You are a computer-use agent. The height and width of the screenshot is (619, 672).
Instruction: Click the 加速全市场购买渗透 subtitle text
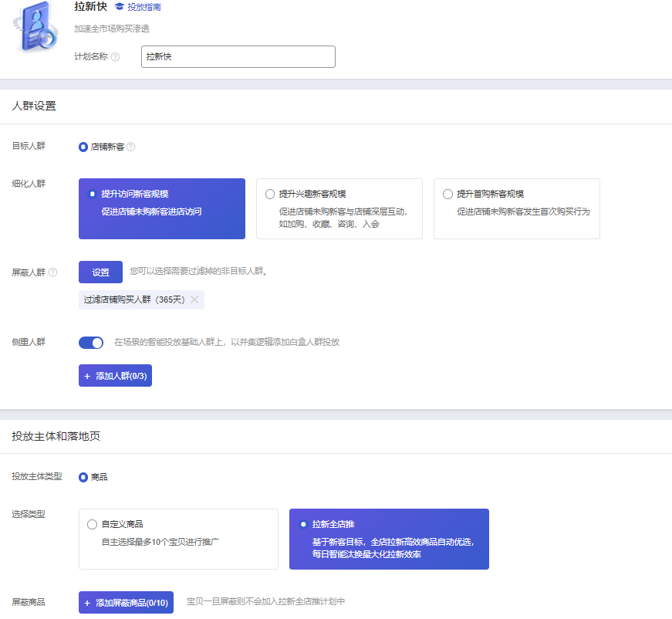[112, 29]
